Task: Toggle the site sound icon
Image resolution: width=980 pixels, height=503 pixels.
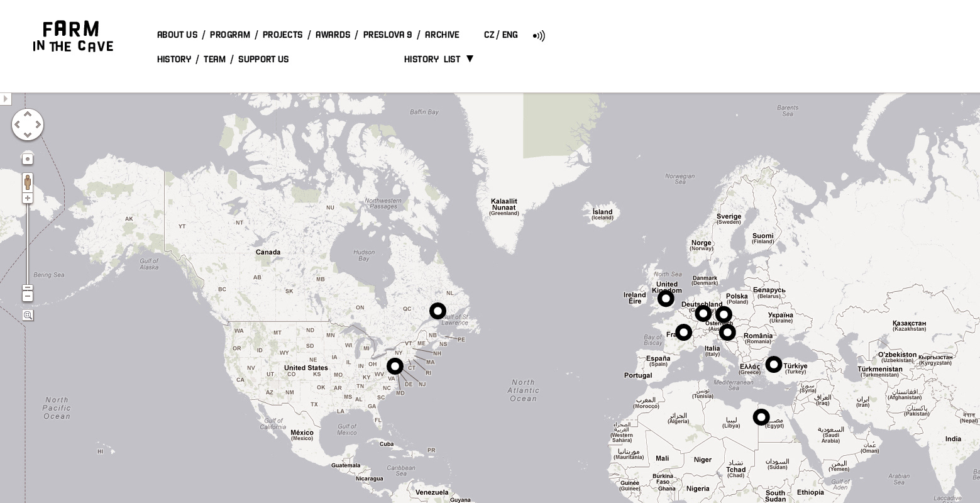Action: pyautogui.click(x=539, y=36)
